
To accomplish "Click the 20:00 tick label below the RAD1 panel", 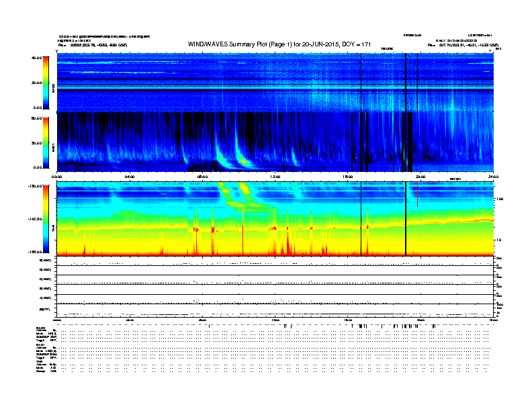I will pos(420,177).
